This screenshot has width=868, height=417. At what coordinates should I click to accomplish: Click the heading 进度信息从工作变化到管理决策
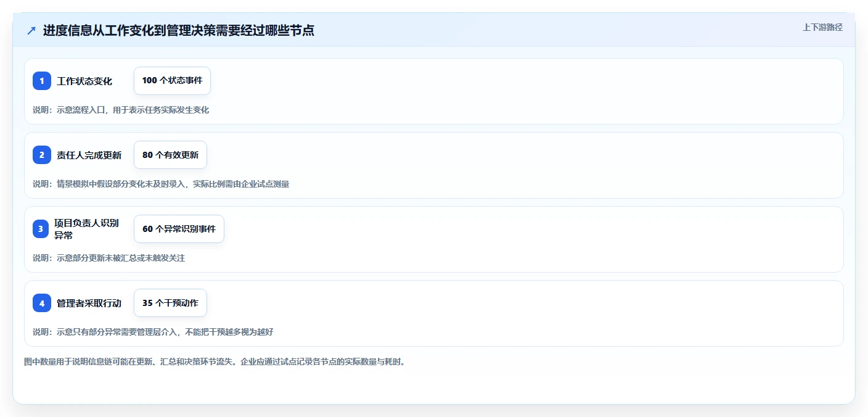179,30
